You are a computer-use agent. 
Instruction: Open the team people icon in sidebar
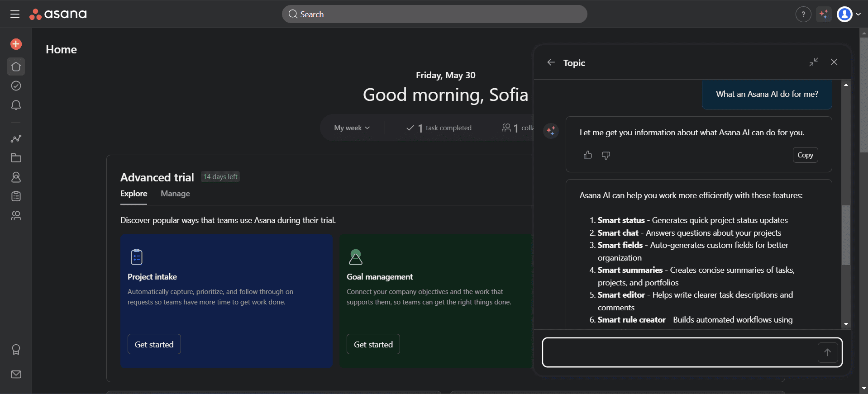16,216
